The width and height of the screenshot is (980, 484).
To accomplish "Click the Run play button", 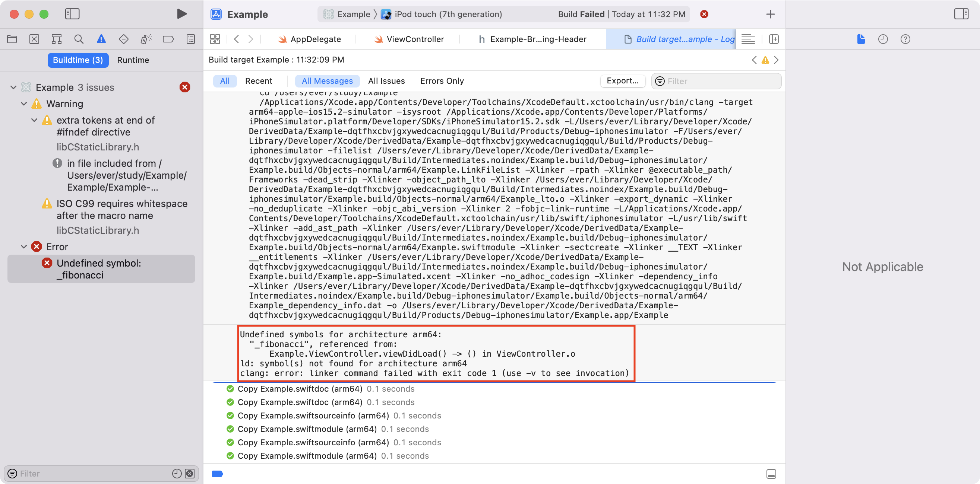I will click(182, 14).
